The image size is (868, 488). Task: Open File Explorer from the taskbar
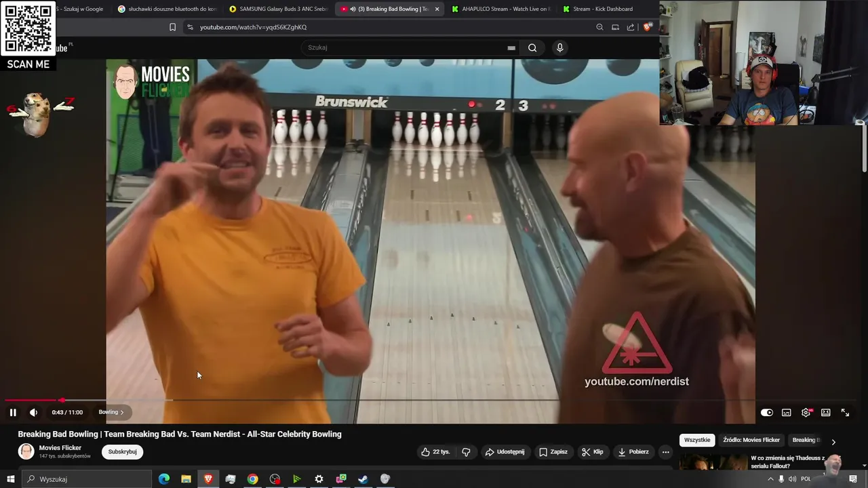tap(186, 479)
